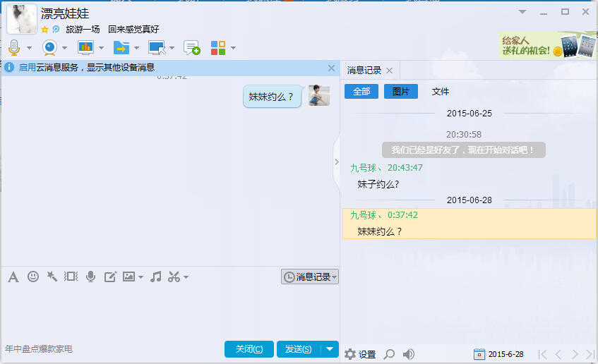Image resolution: width=598 pixels, height=364 pixels.
Task: Go to next history page
Action: pos(575,355)
